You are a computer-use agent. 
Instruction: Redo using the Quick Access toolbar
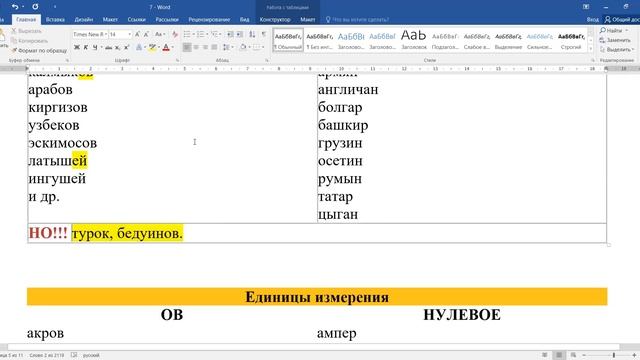pyautogui.click(x=35, y=7)
